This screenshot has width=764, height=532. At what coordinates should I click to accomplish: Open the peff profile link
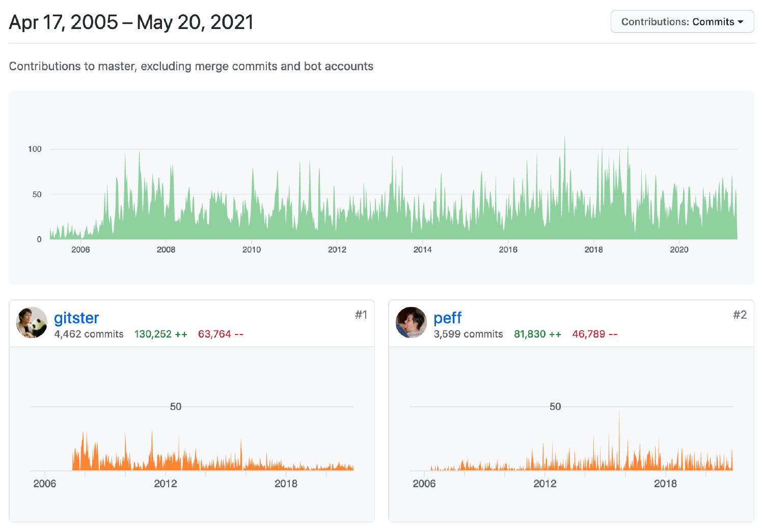[447, 317]
